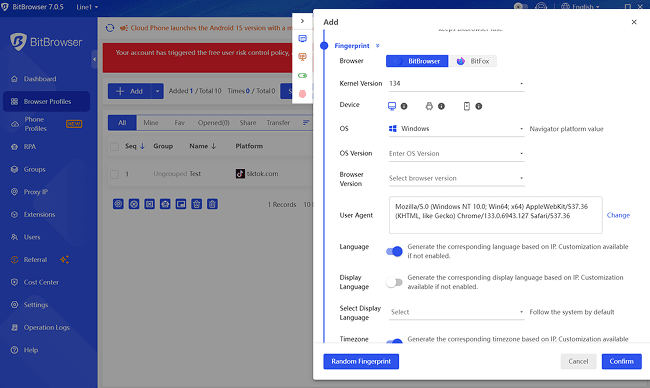Select the mobile phone device icon

(x=467, y=106)
